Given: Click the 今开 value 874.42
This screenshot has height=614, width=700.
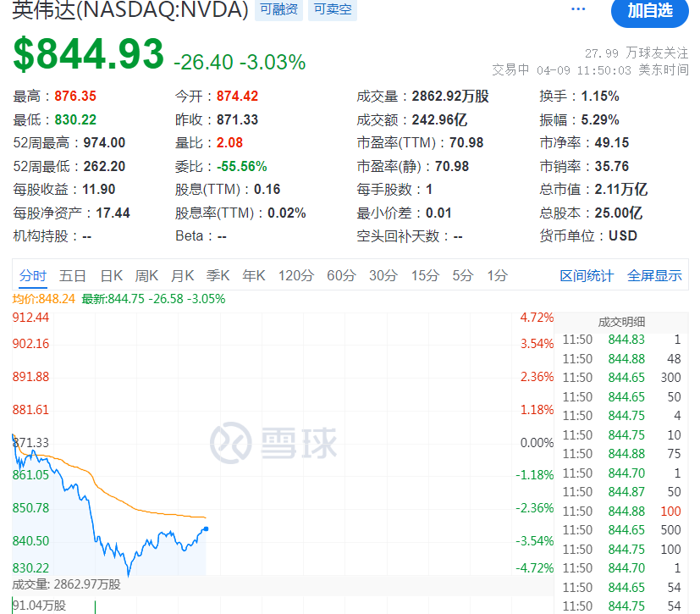Looking at the screenshot, I should pos(238,96).
